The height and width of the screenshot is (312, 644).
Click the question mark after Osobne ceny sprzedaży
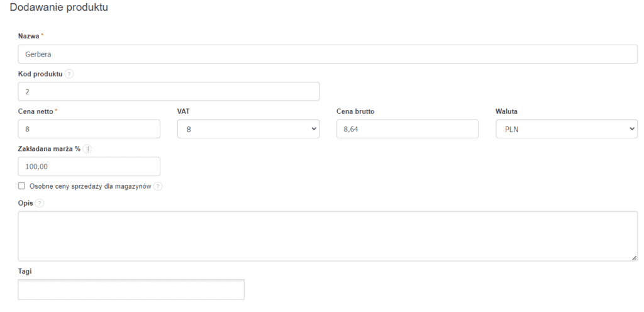(x=158, y=186)
